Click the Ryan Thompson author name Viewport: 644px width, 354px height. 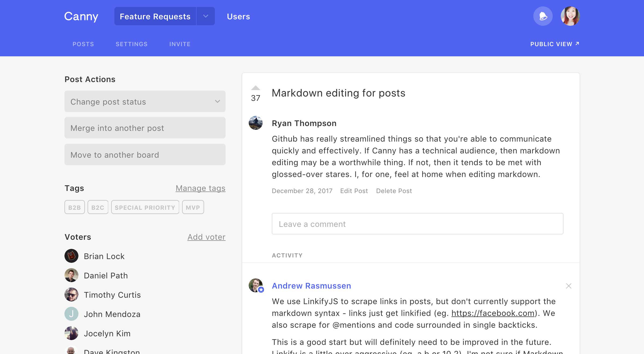click(x=304, y=123)
